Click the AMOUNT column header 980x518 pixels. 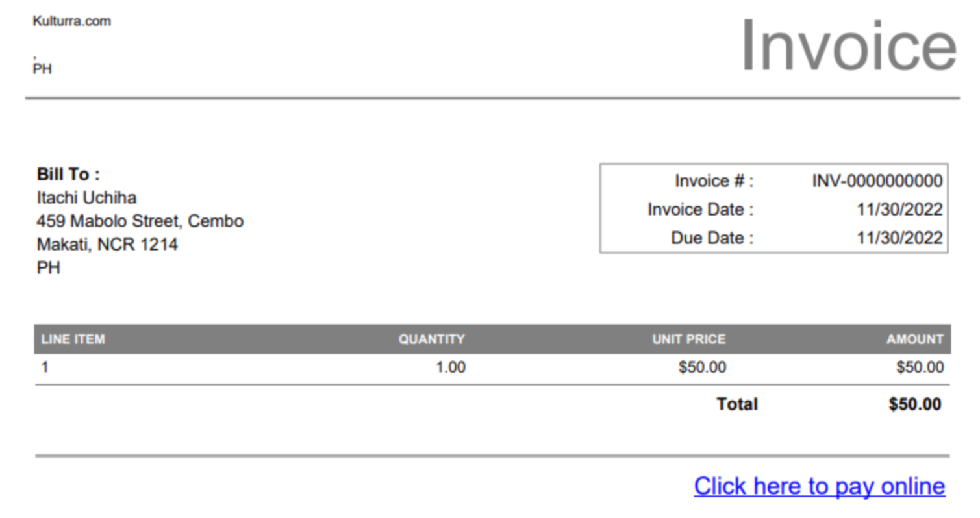914,339
